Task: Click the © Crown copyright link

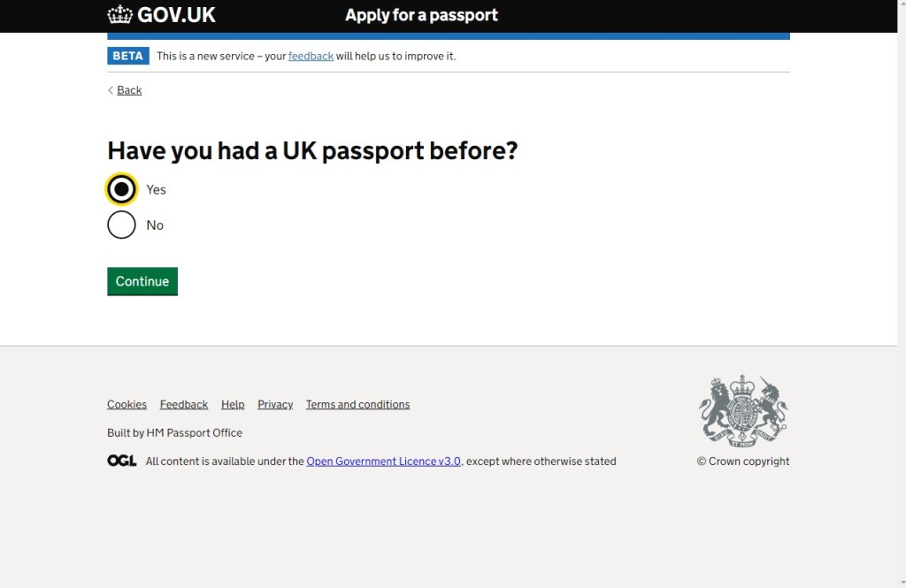Action: [x=742, y=461]
